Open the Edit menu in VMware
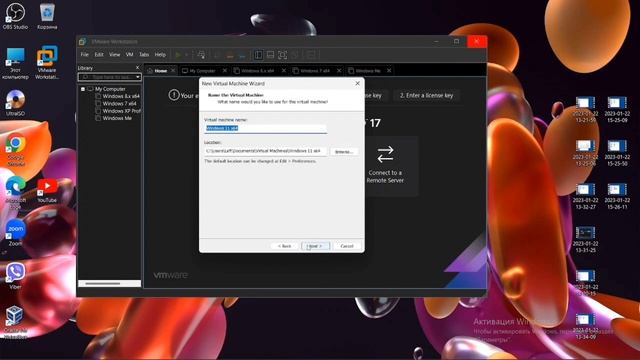The width and height of the screenshot is (640, 360). coord(99,54)
